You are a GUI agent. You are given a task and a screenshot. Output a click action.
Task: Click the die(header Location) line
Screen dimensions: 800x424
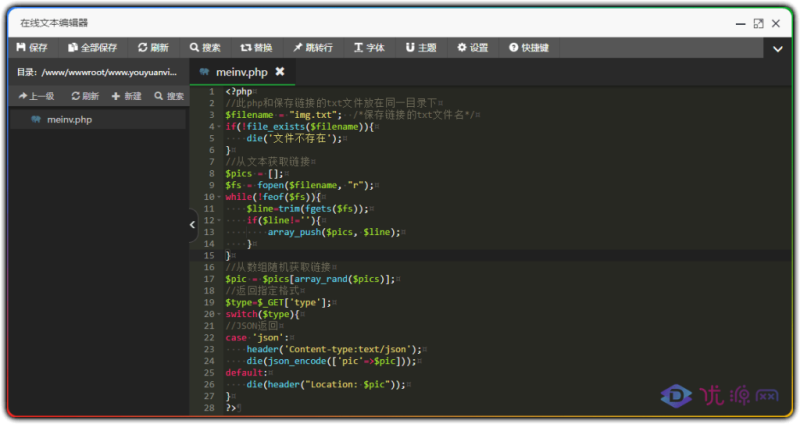coord(326,385)
